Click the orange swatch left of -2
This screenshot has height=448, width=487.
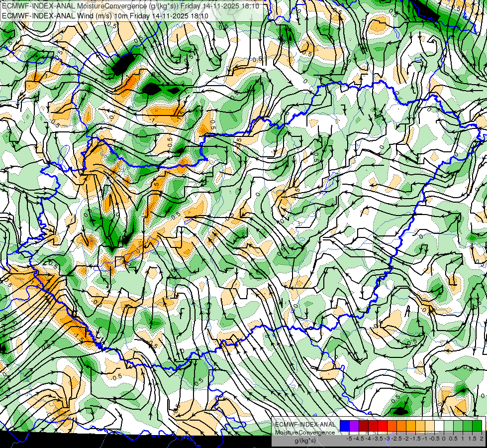[x=401, y=426]
